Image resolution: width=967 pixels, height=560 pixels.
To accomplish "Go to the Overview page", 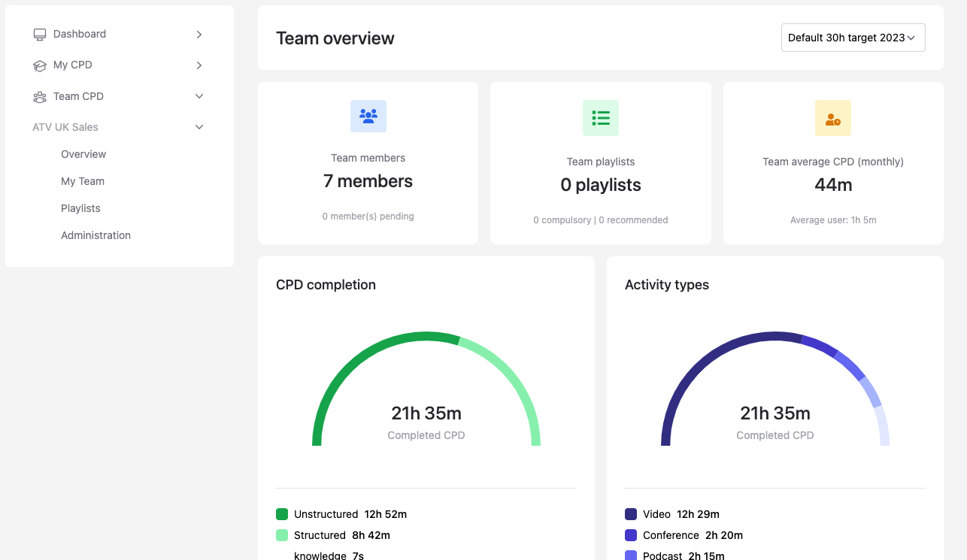I will click(x=83, y=154).
